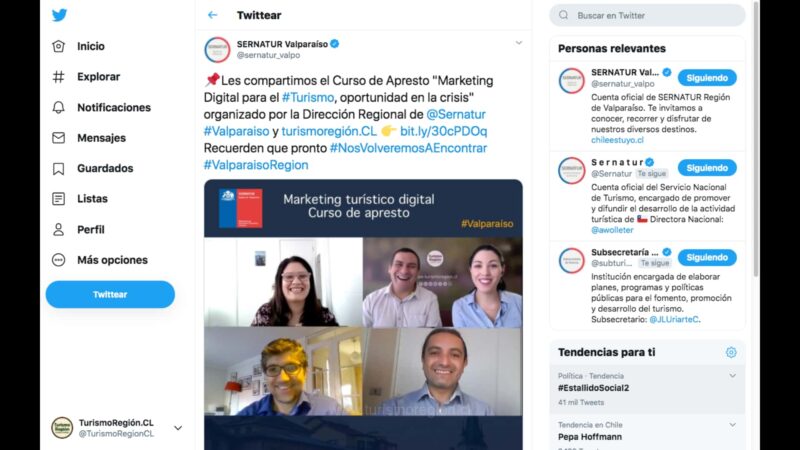This screenshot has width=800, height=450.
Task: Open Inicio from the home icon
Action: 58,46
